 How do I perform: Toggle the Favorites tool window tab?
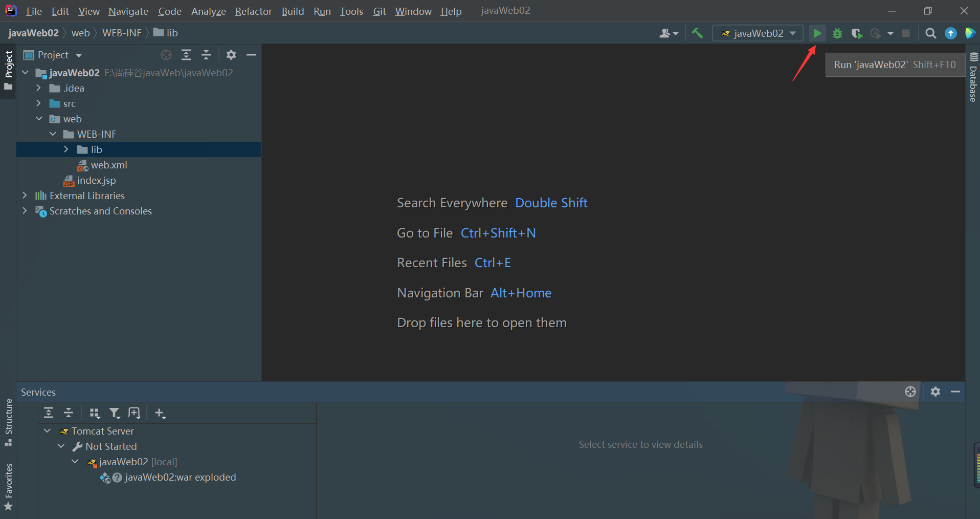pos(8,487)
